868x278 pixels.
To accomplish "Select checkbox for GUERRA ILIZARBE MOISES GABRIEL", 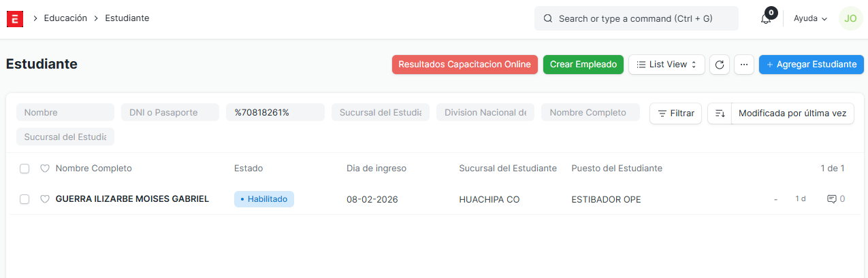I will pyautogui.click(x=25, y=199).
